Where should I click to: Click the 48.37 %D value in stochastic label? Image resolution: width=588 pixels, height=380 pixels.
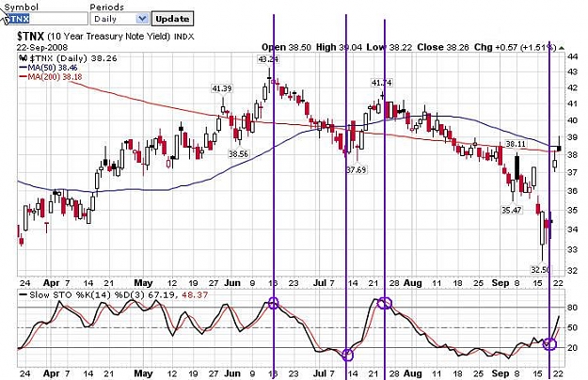(x=194, y=295)
